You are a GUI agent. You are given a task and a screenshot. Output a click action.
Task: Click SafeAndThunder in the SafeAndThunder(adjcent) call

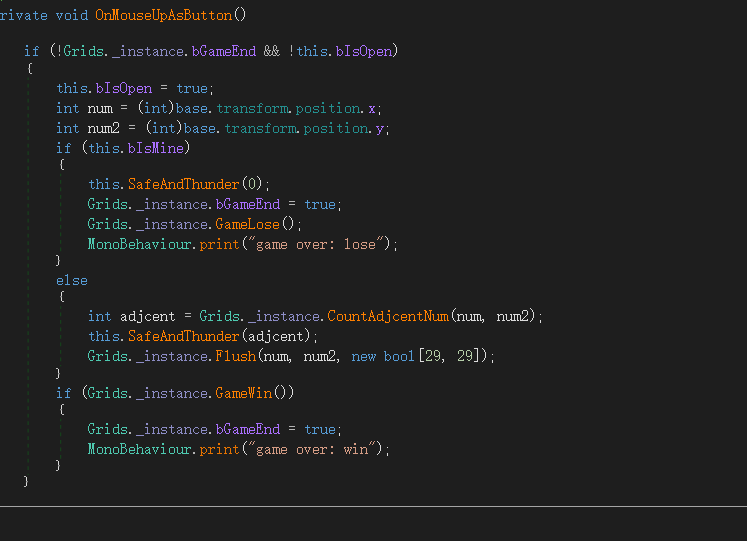(x=183, y=336)
